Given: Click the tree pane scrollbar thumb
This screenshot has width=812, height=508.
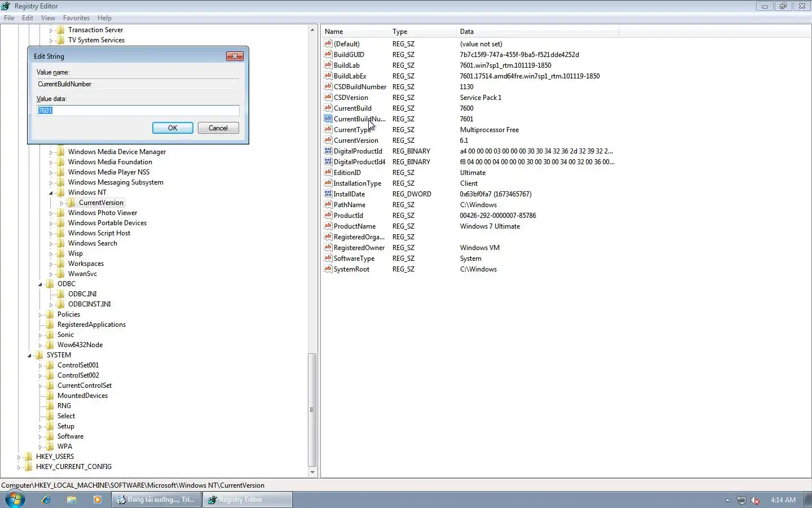Looking at the screenshot, I should pos(312,410).
